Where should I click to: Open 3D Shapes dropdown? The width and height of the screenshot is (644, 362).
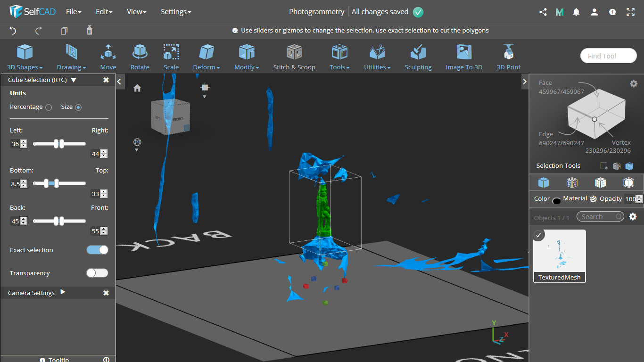point(25,57)
